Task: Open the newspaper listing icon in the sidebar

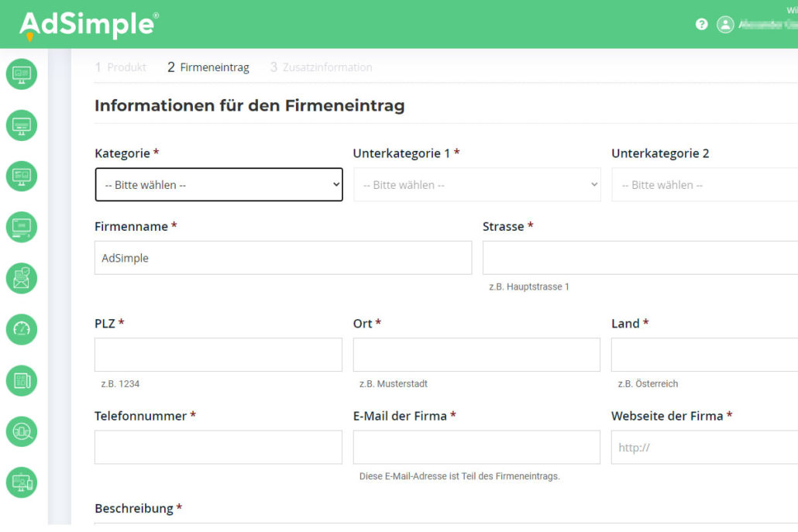Action: tap(21, 380)
